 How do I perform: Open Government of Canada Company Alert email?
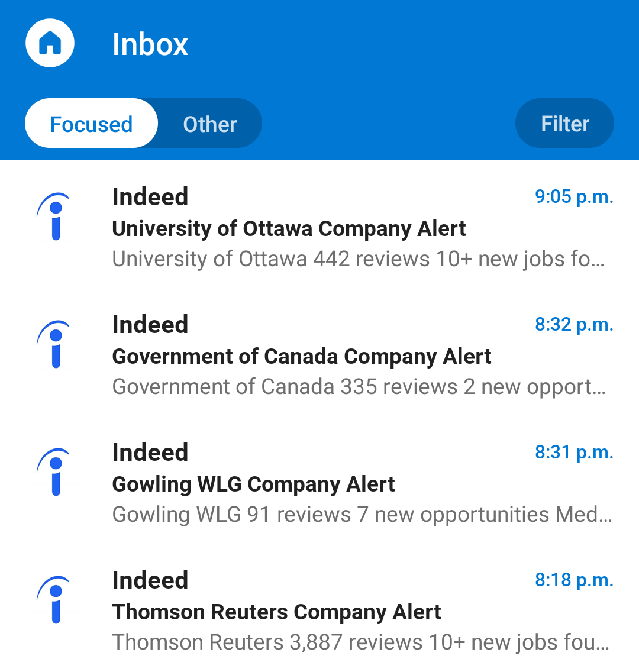click(302, 357)
